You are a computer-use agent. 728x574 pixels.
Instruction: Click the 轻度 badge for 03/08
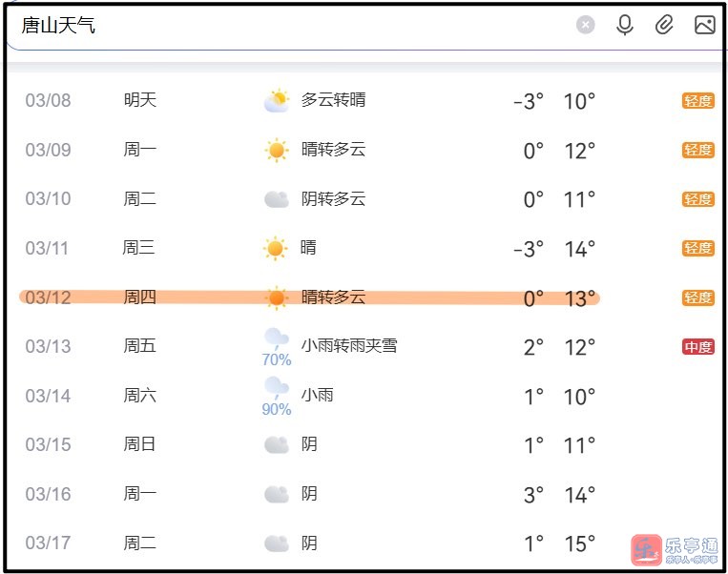click(697, 100)
